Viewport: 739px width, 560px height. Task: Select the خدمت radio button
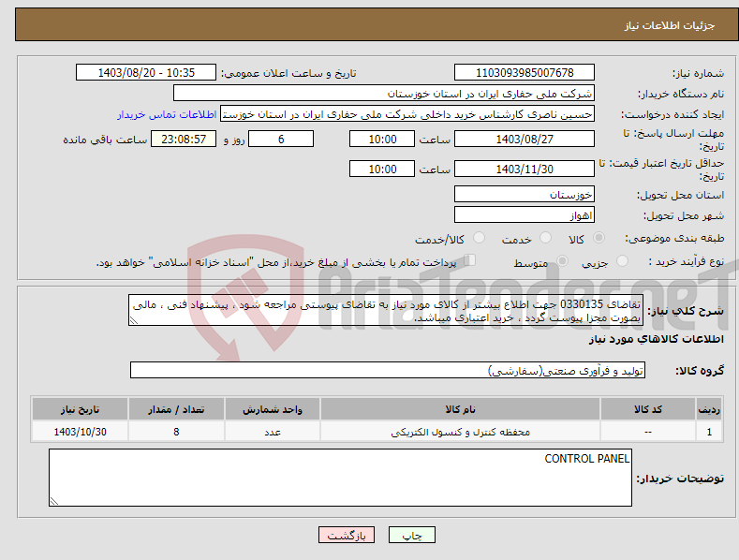tap(545, 238)
